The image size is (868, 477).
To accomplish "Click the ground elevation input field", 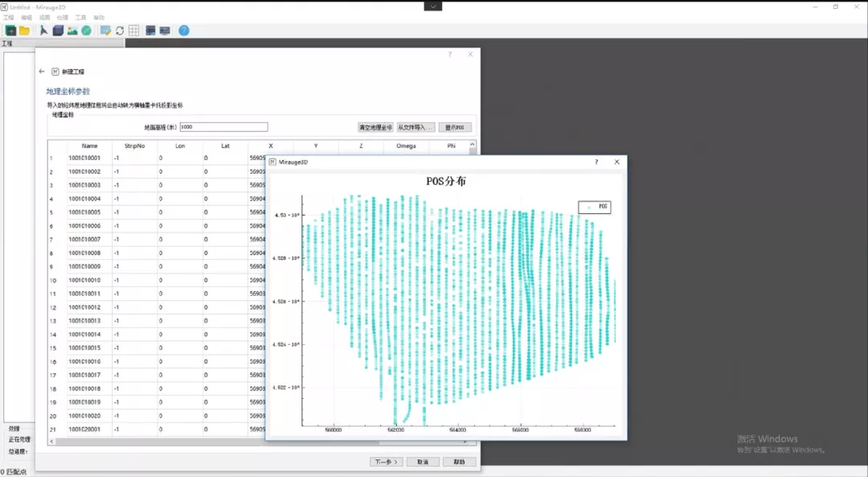I will [223, 127].
